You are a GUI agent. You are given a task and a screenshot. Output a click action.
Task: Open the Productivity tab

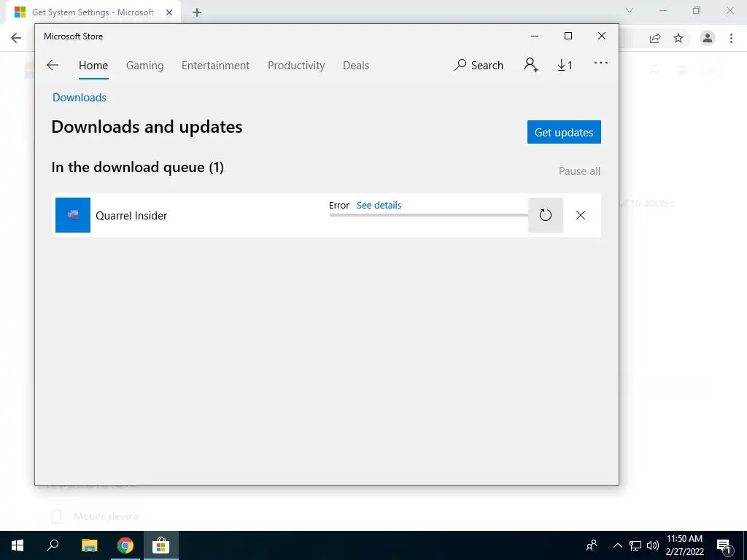point(296,65)
